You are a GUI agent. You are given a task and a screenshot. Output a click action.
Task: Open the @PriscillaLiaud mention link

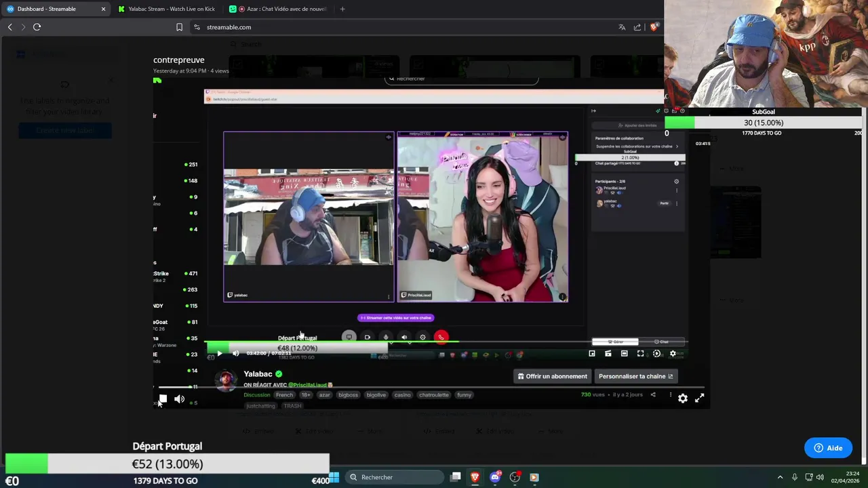point(308,385)
